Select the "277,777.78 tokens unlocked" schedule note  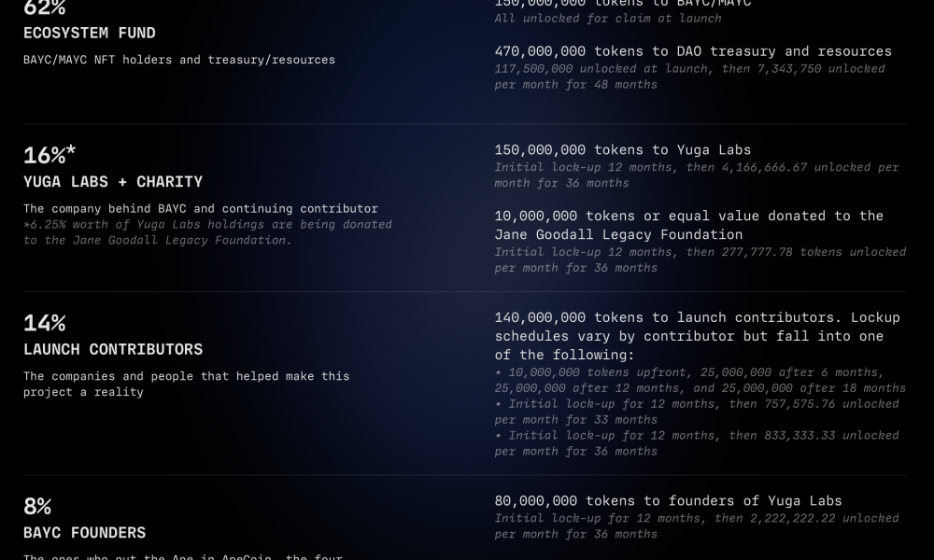coord(700,260)
